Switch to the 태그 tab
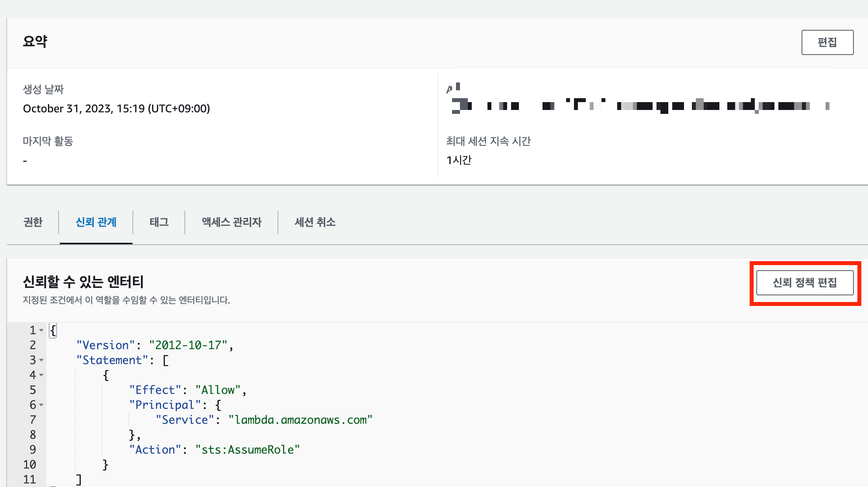The width and height of the screenshot is (868, 487). pyautogui.click(x=159, y=222)
